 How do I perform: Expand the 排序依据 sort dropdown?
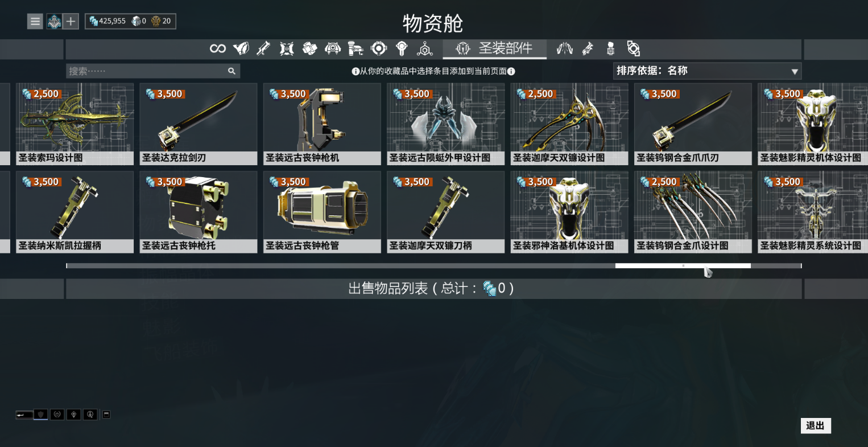point(708,71)
